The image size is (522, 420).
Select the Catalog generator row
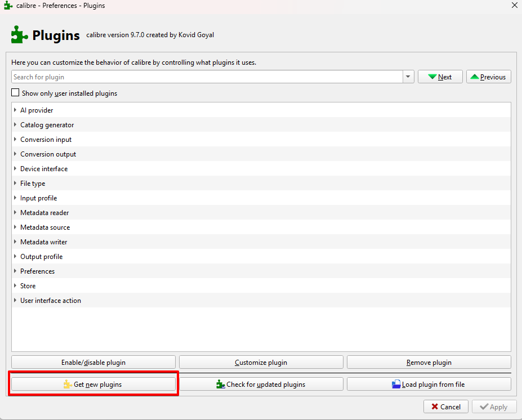261,125
